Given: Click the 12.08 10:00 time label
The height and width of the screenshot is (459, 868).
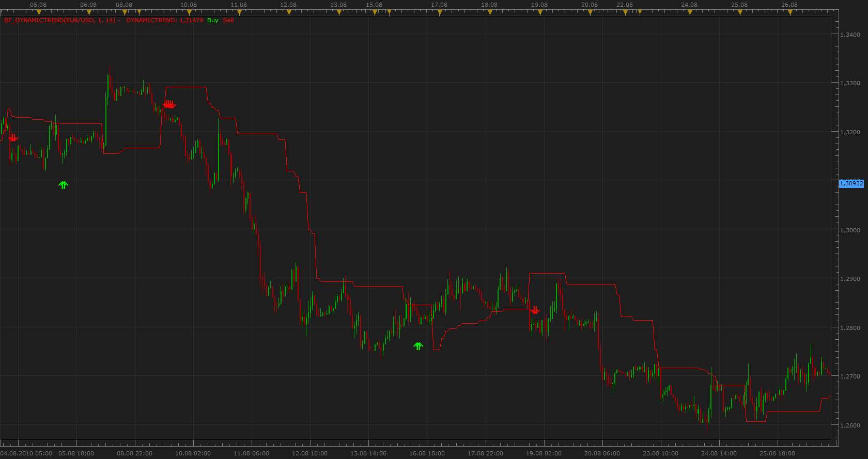Looking at the screenshot, I should tap(310, 453).
